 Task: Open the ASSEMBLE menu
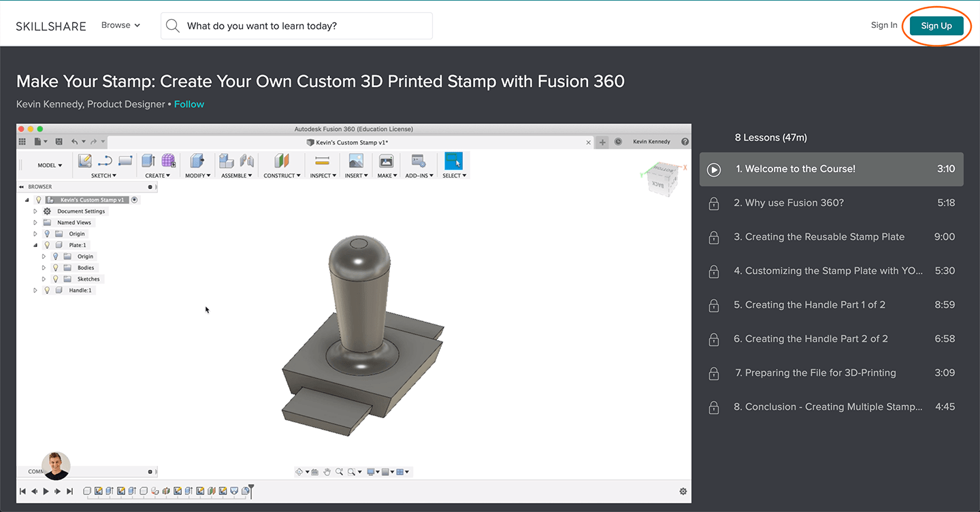click(x=236, y=175)
